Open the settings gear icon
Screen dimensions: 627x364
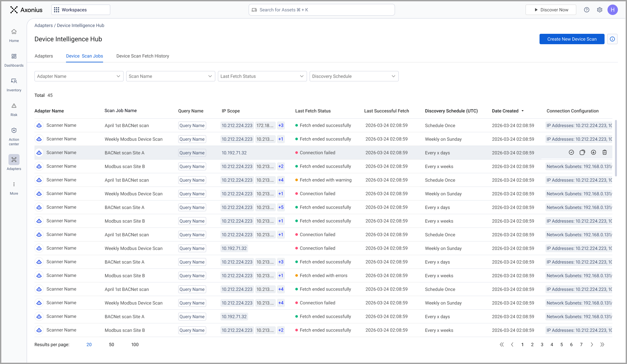600,10
